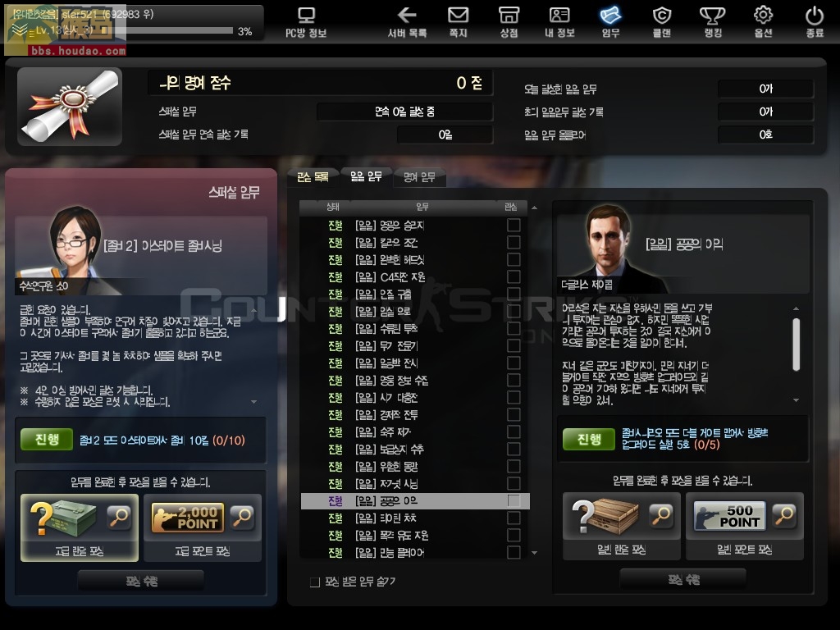The width and height of the screenshot is (840, 630).
Task: Check favorite box on C4 mission row
Action: (514, 276)
